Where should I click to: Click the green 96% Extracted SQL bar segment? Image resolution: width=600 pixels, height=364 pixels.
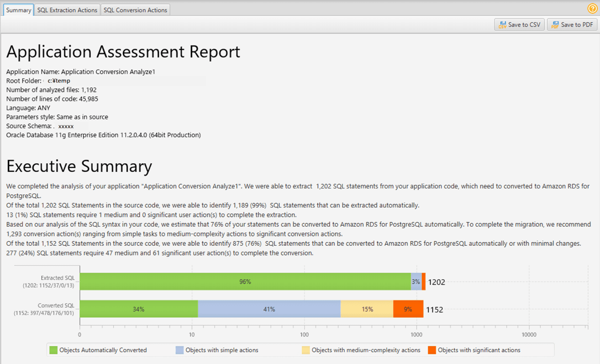point(245,281)
